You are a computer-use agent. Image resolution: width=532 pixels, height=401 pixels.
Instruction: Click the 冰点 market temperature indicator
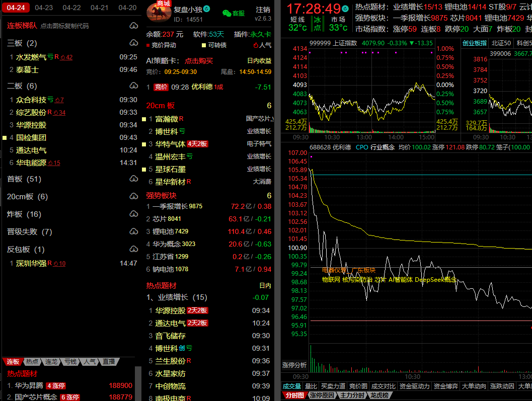(317, 24)
